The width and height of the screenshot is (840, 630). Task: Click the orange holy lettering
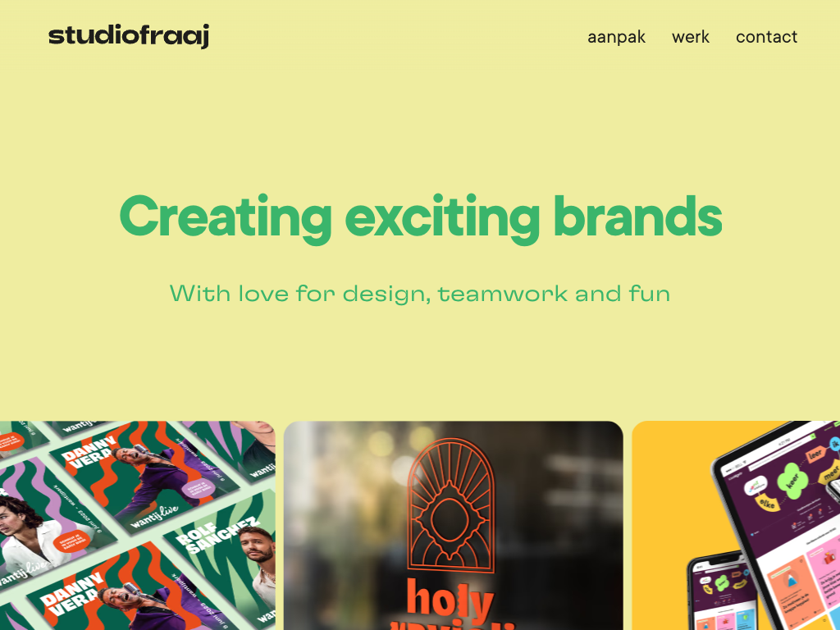tap(450, 599)
